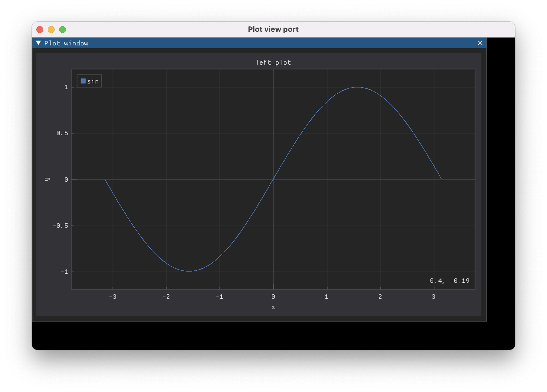Click the y axis label left of the plot
547x392 pixels.
[47, 179]
